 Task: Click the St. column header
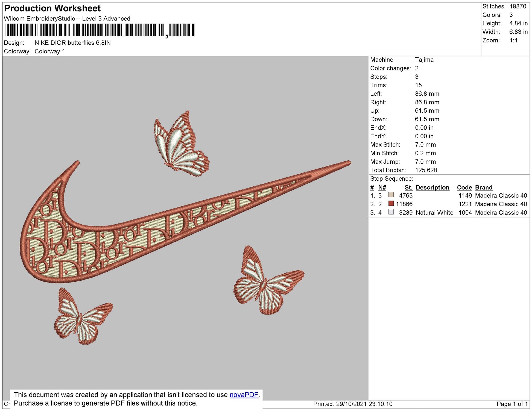click(408, 187)
